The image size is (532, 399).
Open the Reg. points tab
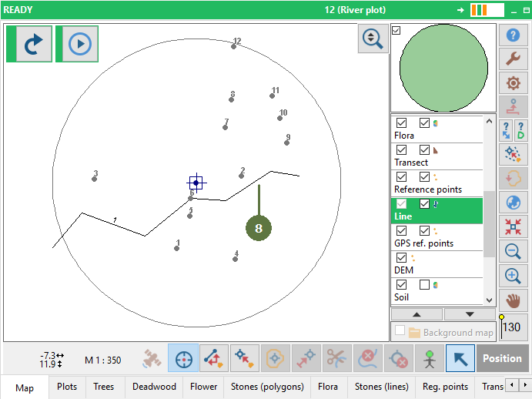445,387
